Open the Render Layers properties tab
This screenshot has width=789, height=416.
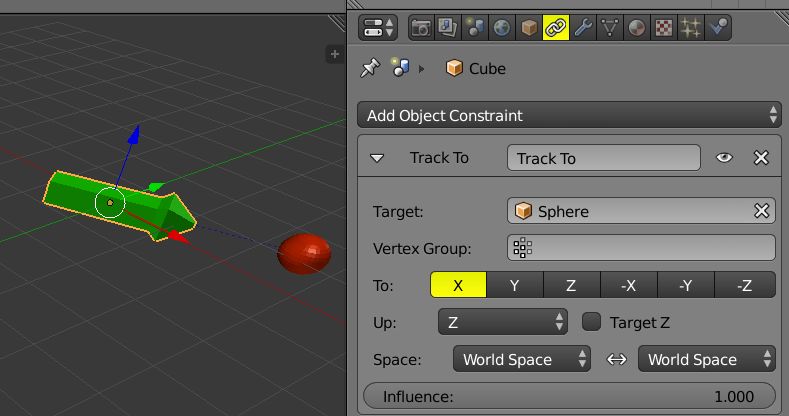[x=447, y=28]
